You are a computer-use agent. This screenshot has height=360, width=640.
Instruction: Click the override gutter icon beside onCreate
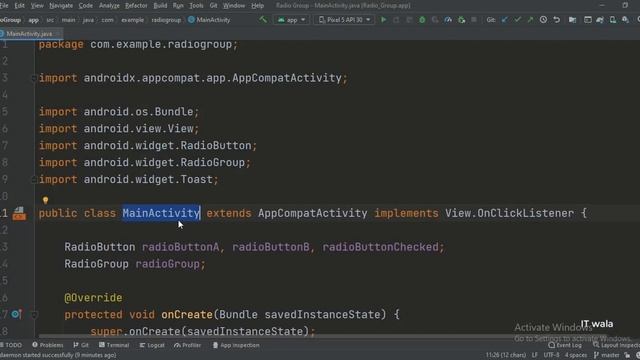[16, 314]
